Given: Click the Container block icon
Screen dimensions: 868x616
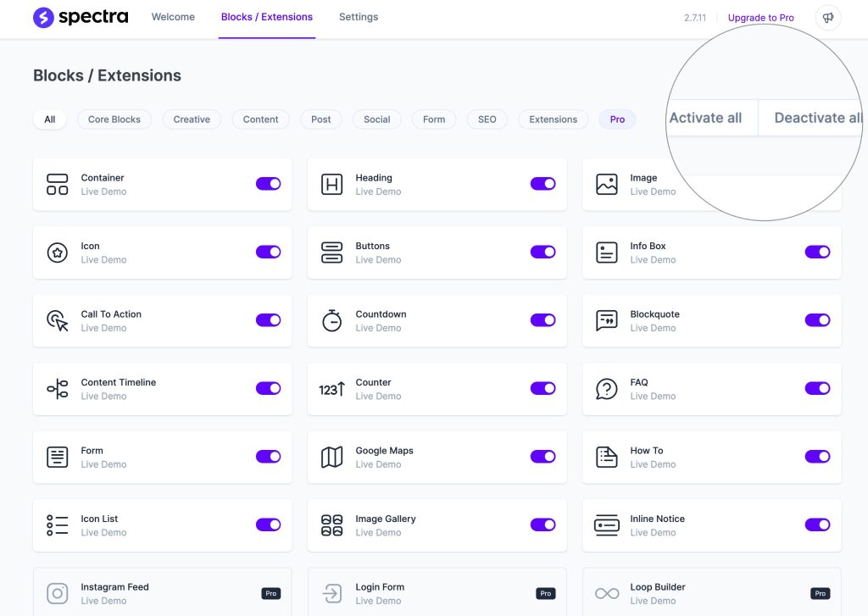Looking at the screenshot, I should pos(58,184).
